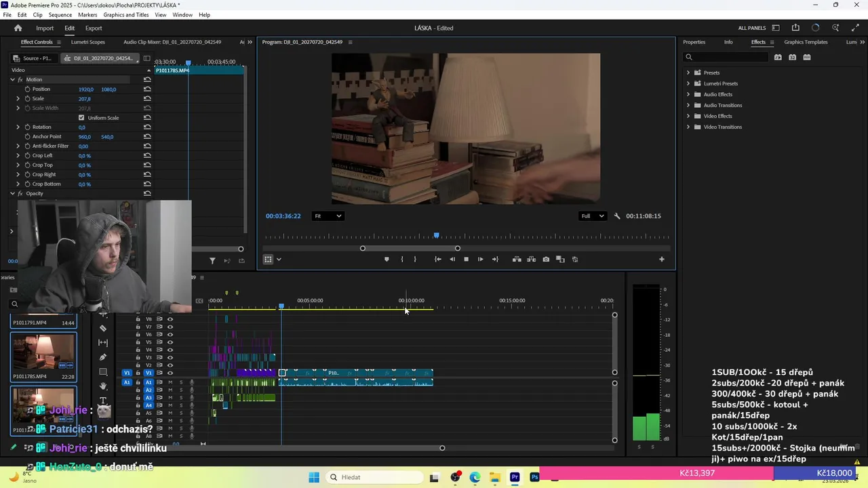Expand the Presets folder
Viewport: 868px width, 488px height.
click(688, 73)
